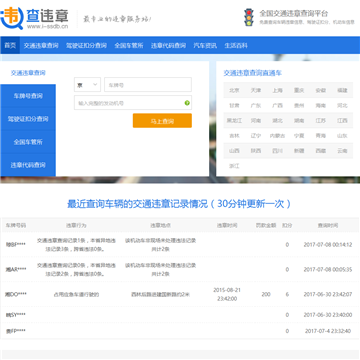Open 违章代码查询 in the top nav bar

pyautogui.click(x=168, y=45)
